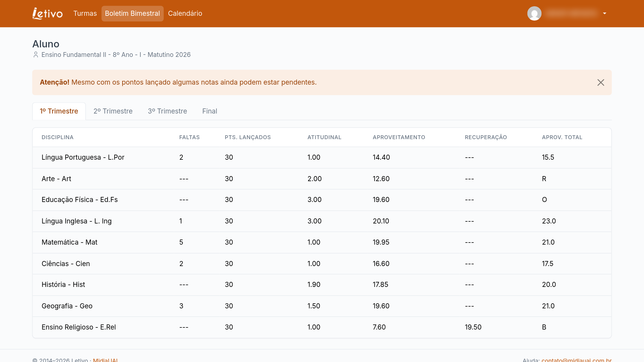The width and height of the screenshot is (644, 362).
Task: Click the ATITUDINAL column header
Action: pos(324,137)
